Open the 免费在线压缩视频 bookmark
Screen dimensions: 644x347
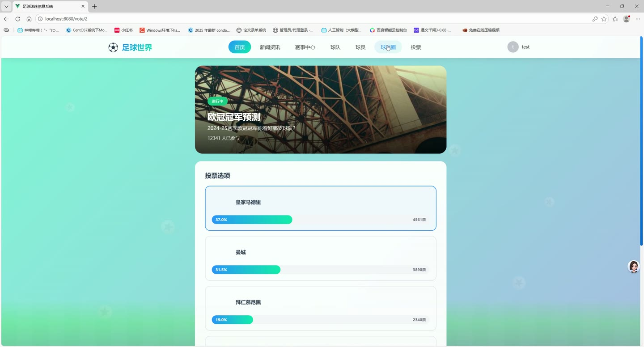pos(481,30)
